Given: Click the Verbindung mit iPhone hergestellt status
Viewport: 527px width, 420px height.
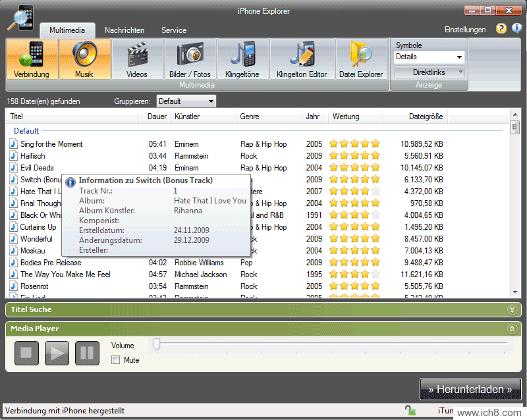Looking at the screenshot, I should (65, 411).
